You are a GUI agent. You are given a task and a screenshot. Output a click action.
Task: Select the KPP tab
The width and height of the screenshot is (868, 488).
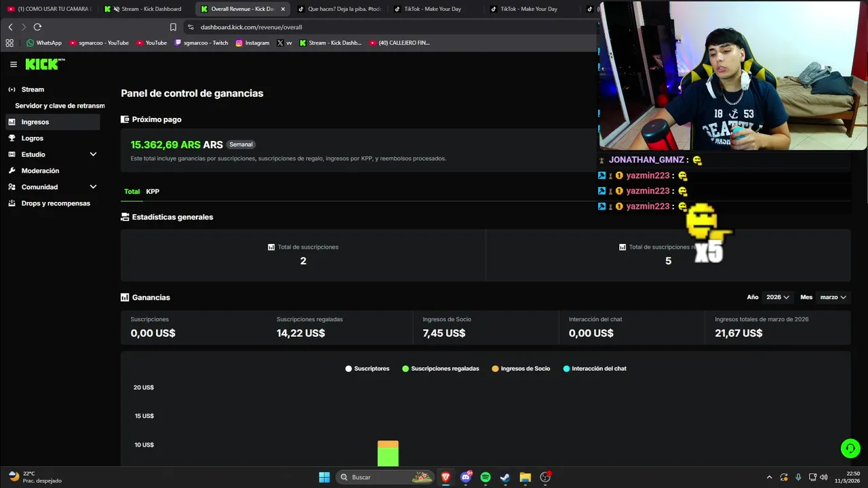[153, 192]
